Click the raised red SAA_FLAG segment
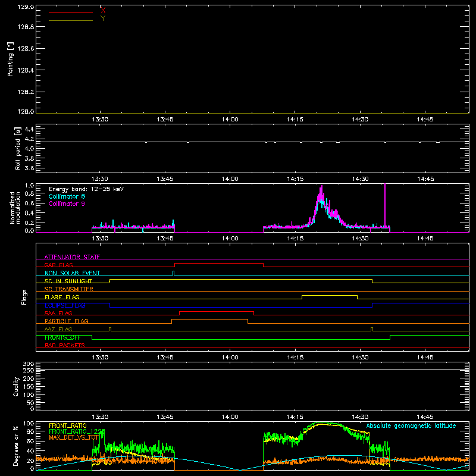The width and height of the screenshot is (476, 476). click(x=217, y=311)
